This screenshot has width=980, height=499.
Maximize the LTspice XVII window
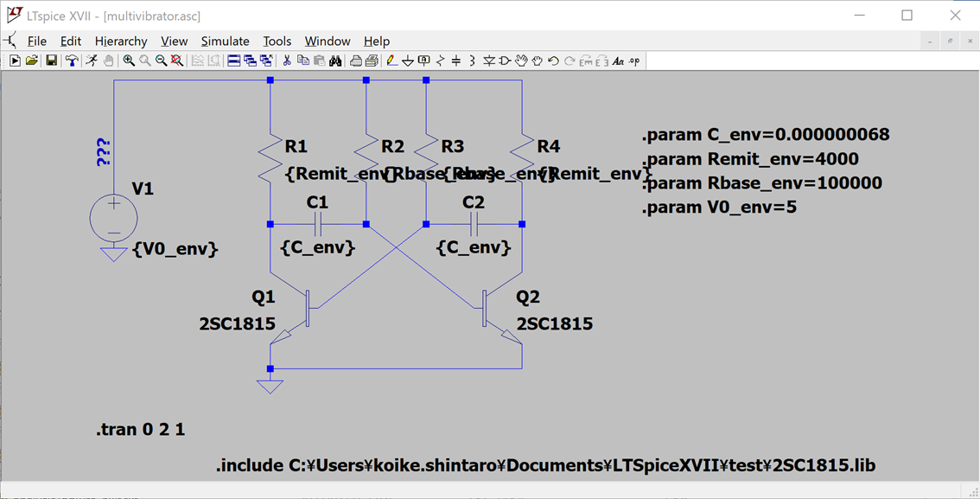point(907,15)
